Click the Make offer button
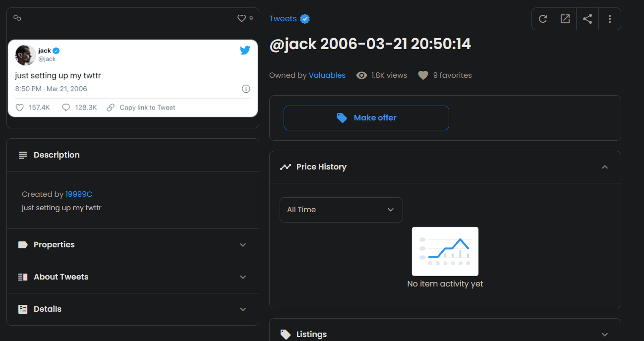Image resolution: width=644 pixels, height=341 pixels. coord(366,118)
